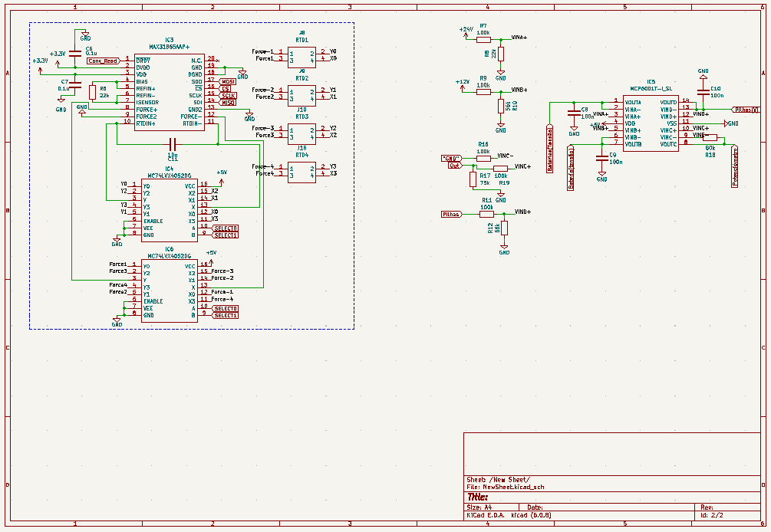Click the Pilhas(V) label right of IC5
This screenshot has height=532, width=771.
(746, 110)
